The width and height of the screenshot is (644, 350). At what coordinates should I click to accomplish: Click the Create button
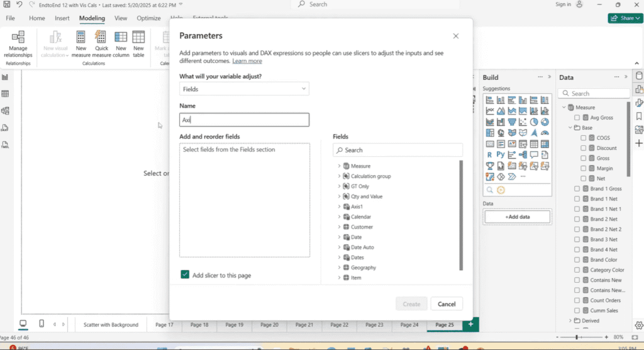click(x=411, y=304)
